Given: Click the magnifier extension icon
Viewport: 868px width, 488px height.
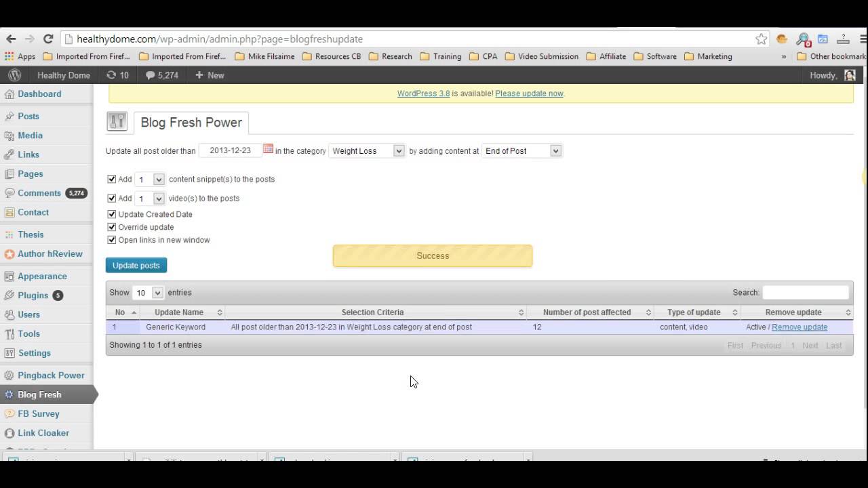Looking at the screenshot, I should point(803,39).
